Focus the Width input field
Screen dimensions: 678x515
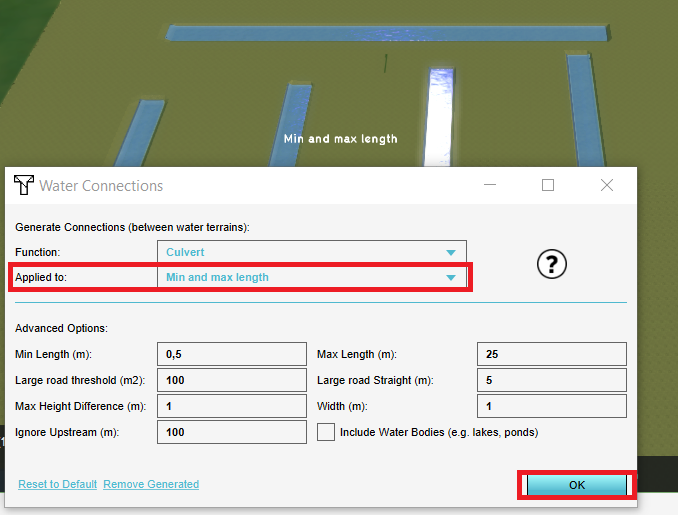(x=552, y=406)
